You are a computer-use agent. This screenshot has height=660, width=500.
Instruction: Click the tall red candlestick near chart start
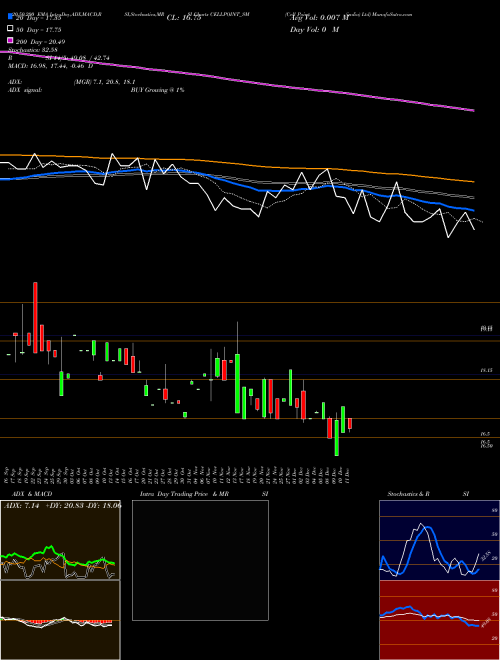[35, 317]
